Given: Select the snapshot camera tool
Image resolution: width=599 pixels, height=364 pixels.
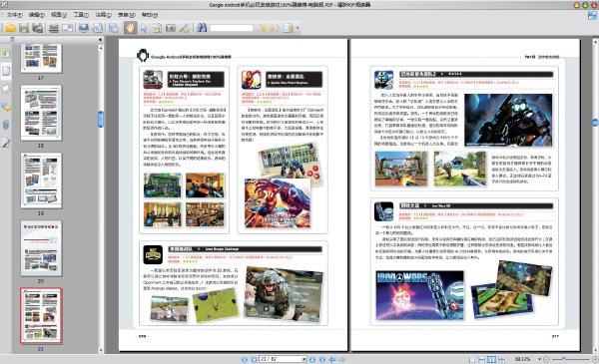Looking at the screenshot, I should [171, 28].
